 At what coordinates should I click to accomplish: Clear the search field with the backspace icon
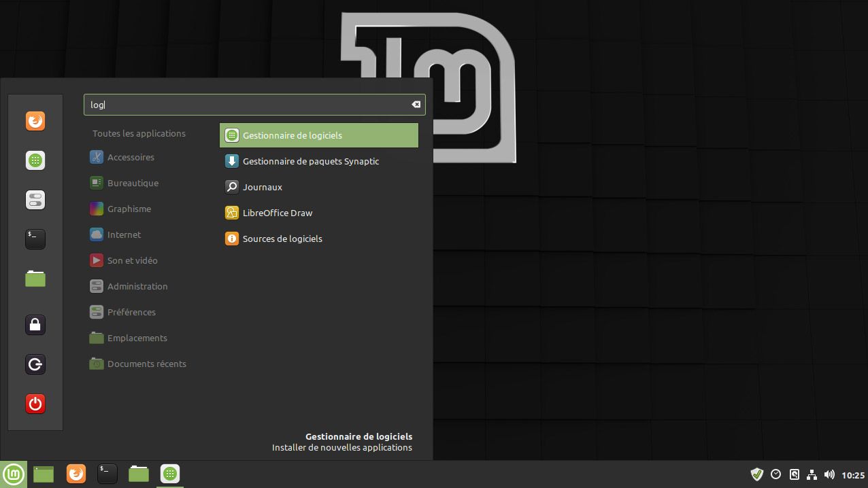416,105
